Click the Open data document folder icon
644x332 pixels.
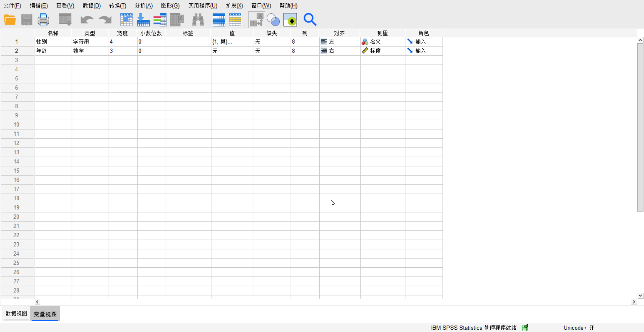10,20
